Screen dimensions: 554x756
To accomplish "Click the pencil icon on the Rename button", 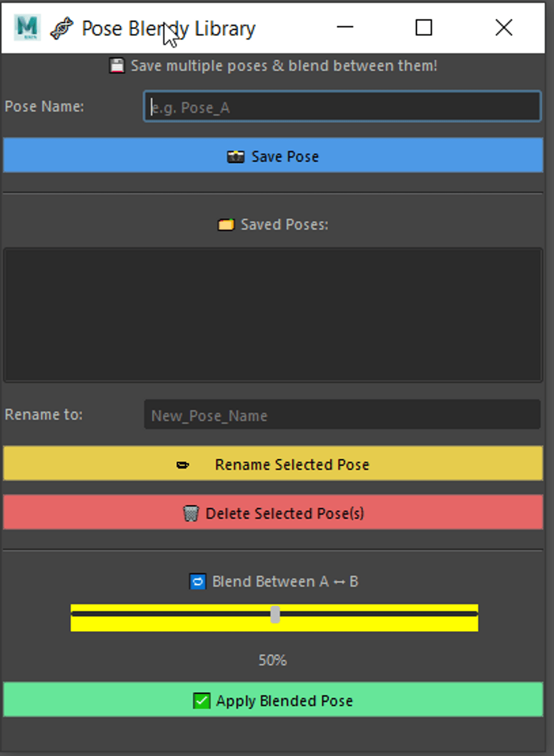I will pos(183,465).
